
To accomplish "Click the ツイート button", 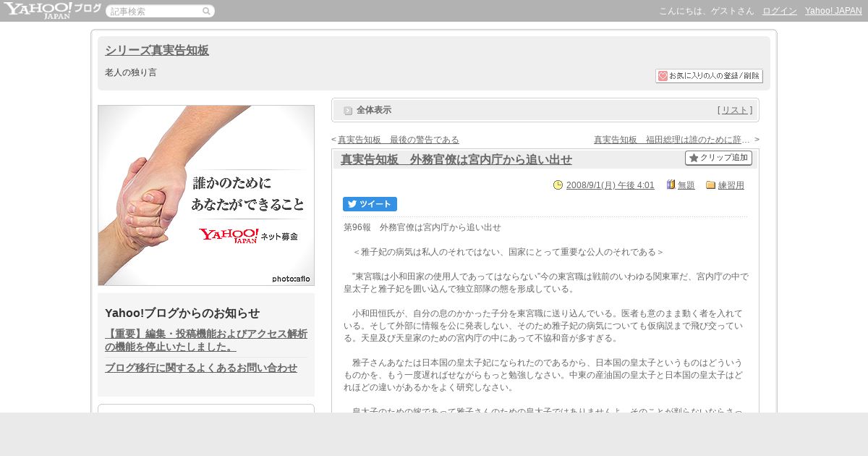I will pos(370,204).
